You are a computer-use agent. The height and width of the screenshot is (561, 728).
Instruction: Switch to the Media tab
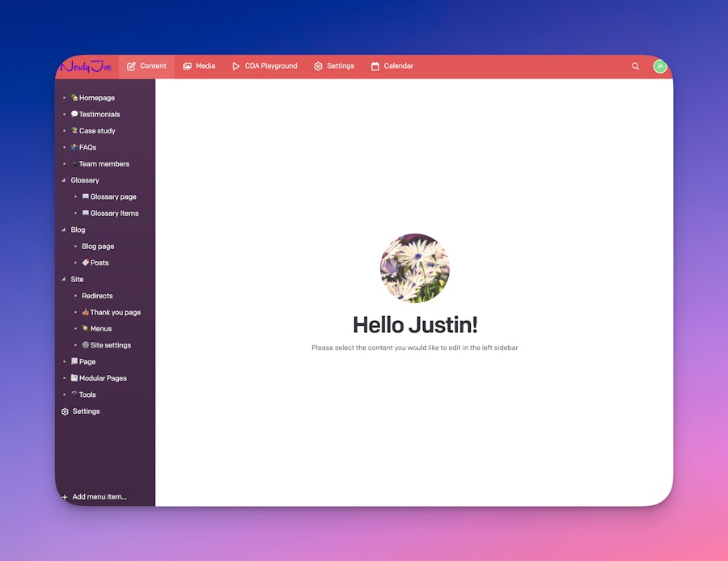tap(199, 66)
